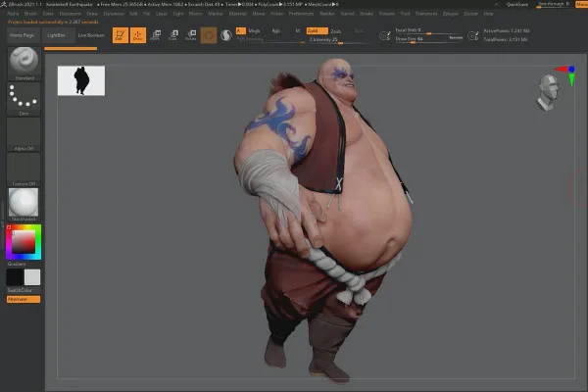This screenshot has height=392, width=588.
Task: Open the Layer menu
Action: click(162, 14)
